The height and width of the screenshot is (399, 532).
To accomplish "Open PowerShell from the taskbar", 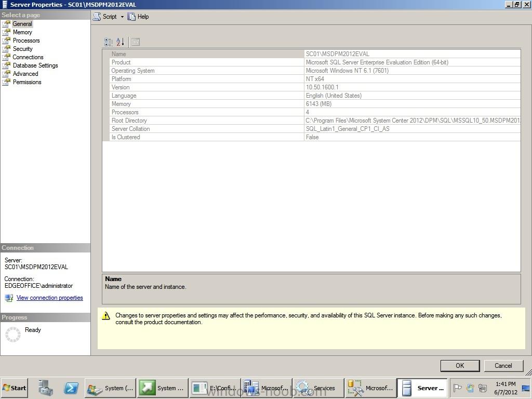I will 71,388.
